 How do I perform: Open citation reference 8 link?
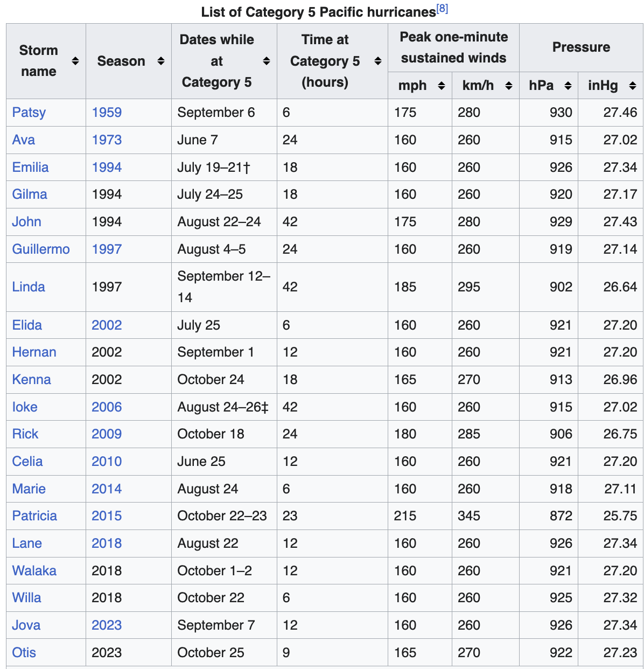(442, 9)
